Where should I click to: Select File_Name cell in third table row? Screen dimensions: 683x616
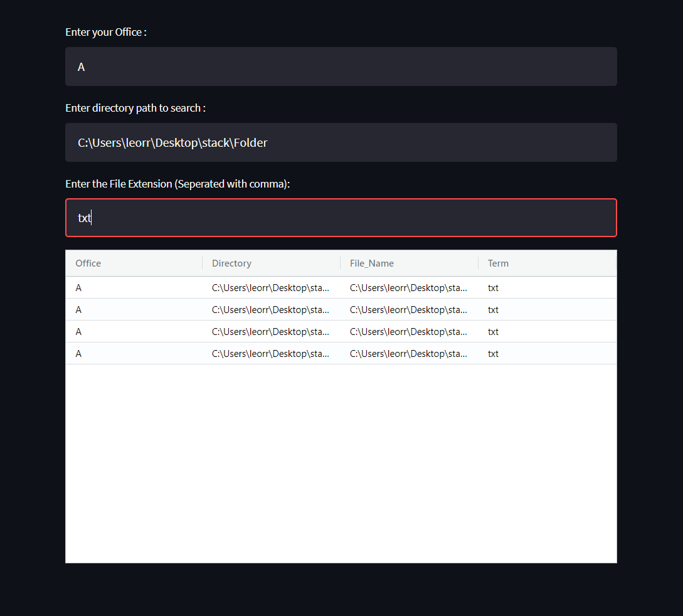point(409,332)
